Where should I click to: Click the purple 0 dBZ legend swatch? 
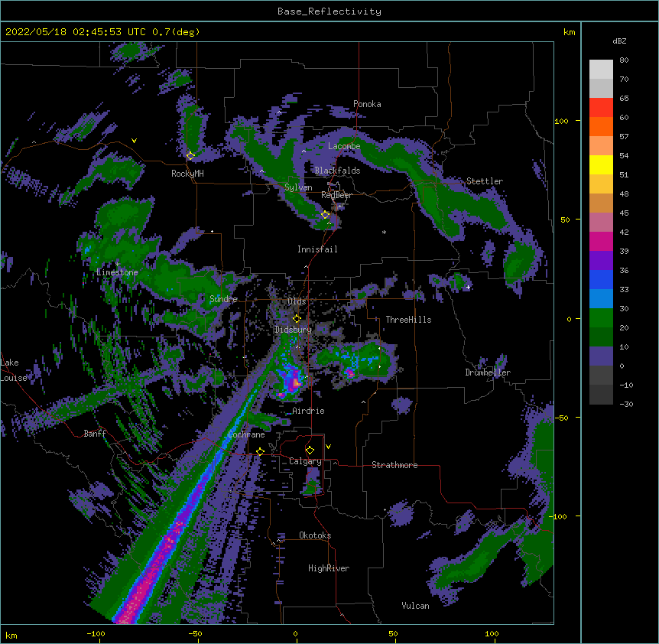tap(601, 356)
